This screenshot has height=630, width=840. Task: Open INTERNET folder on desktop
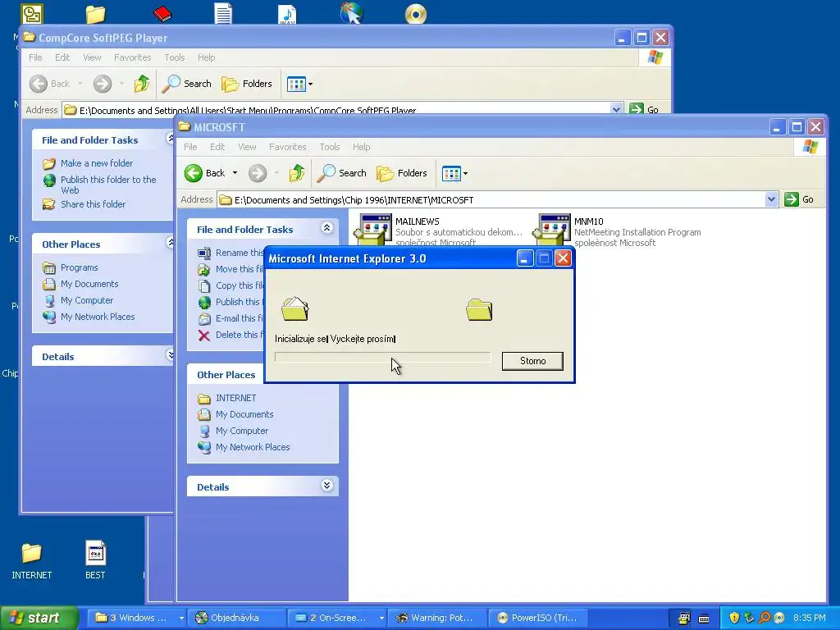point(32,560)
